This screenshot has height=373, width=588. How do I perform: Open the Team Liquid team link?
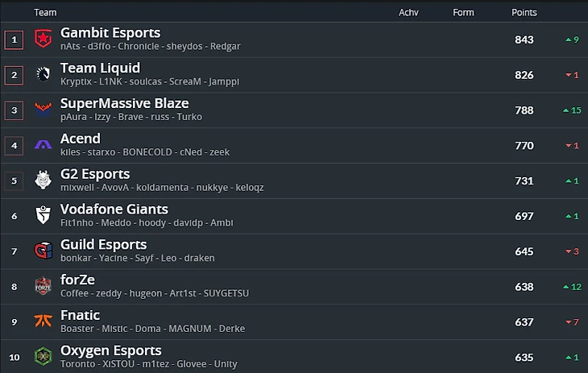click(x=100, y=68)
